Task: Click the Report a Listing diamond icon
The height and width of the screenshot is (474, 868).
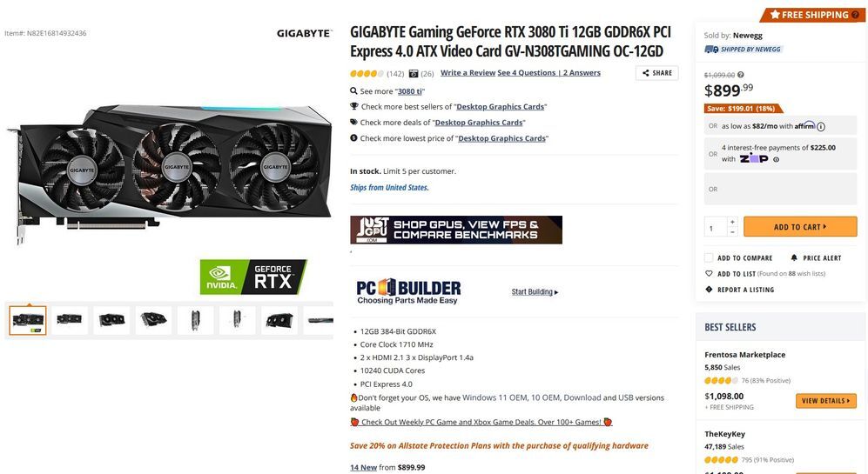Action: (x=709, y=290)
